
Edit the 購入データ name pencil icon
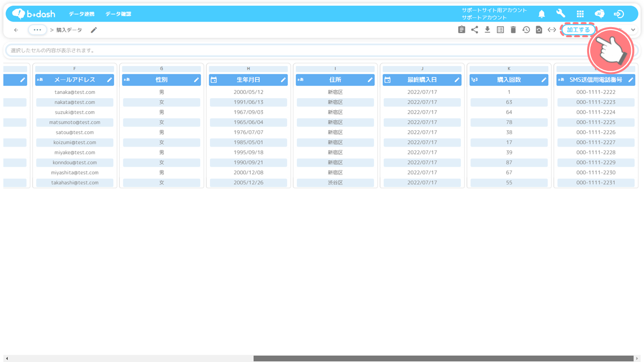(x=94, y=30)
